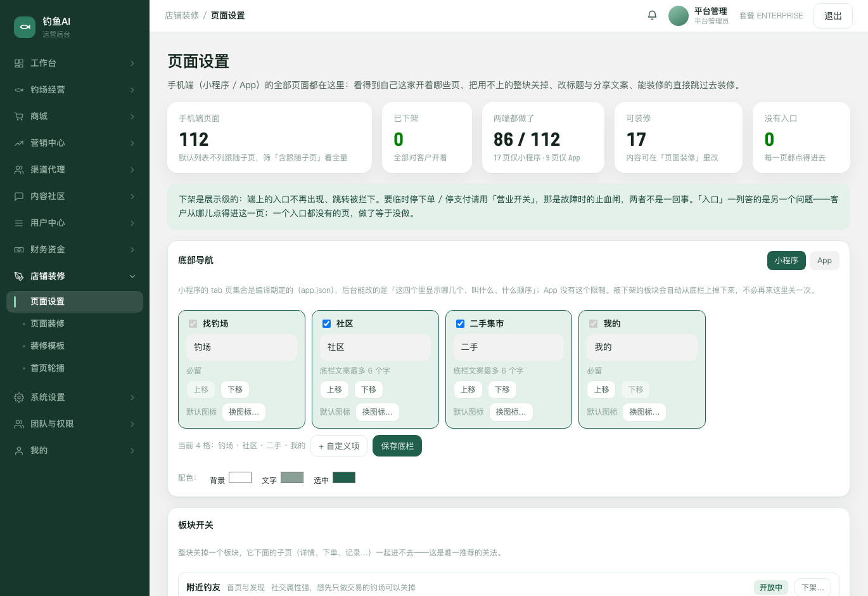Expand the 钓场经营 menu chevron
This screenshot has width=868, height=596.
132,90
